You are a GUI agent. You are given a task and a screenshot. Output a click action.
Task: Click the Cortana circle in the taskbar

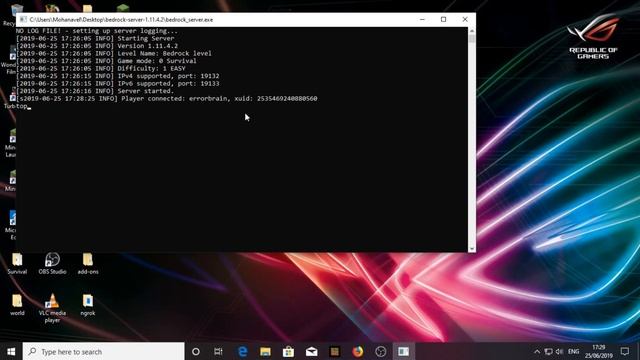[x=196, y=351]
